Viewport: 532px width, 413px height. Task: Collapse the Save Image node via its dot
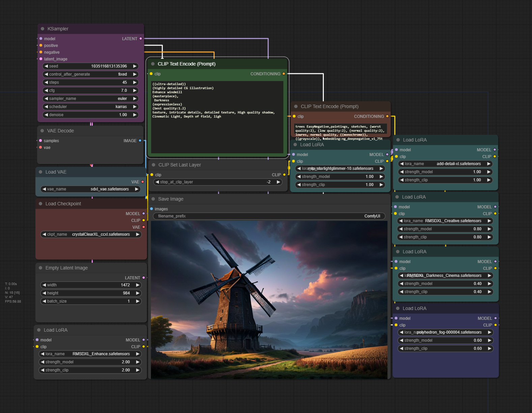pos(153,199)
